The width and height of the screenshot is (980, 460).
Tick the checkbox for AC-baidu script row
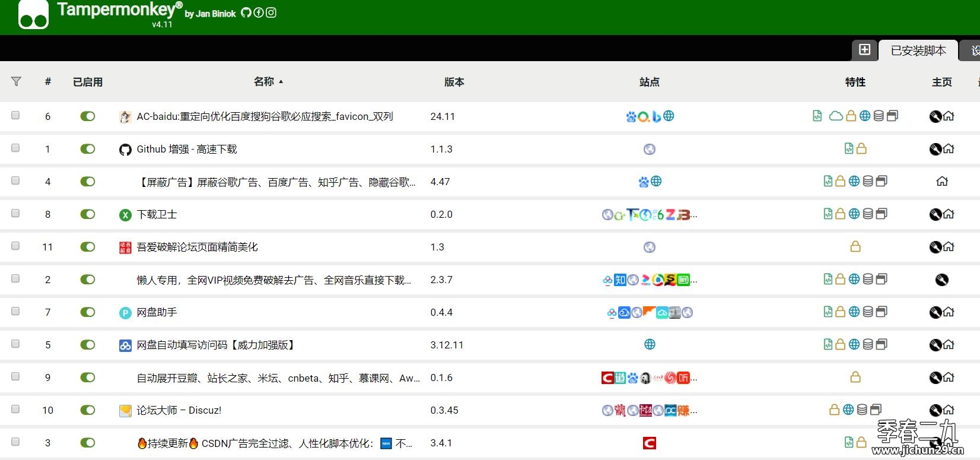(x=15, y=116)
